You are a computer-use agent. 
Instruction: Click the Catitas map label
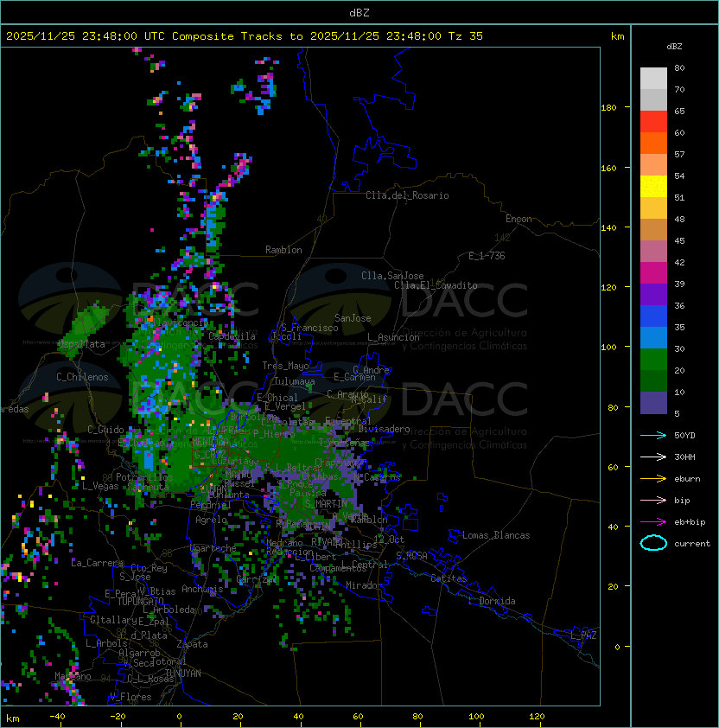click(449, 578)
